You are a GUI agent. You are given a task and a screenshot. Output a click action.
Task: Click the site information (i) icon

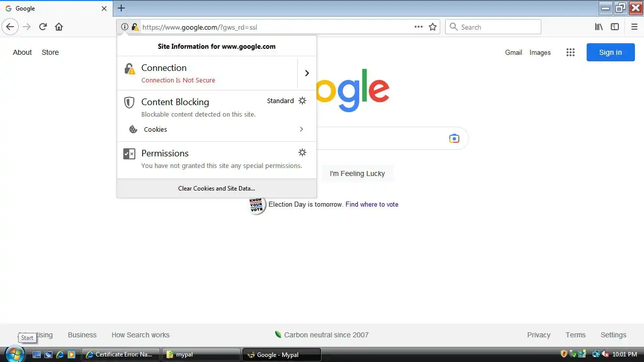click(x=125, y=27)
